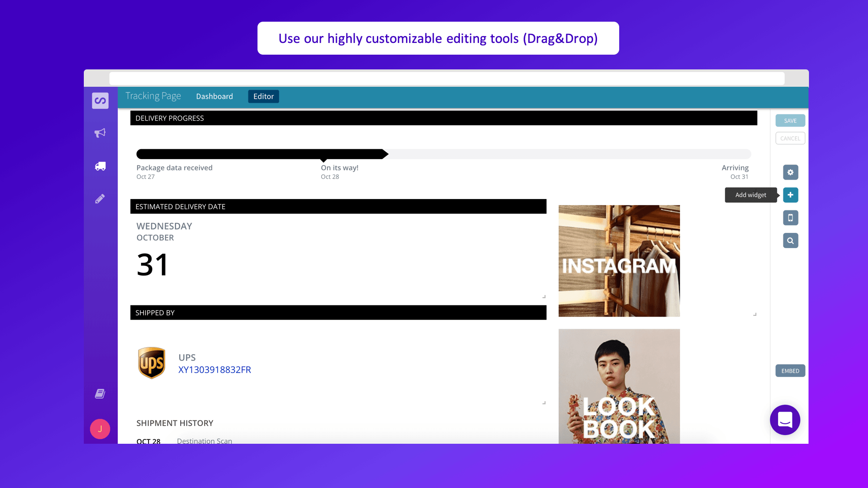
Task: Expand the Estimated Delivery Date section
Action: pyautogui.click(x=544, y=297)
